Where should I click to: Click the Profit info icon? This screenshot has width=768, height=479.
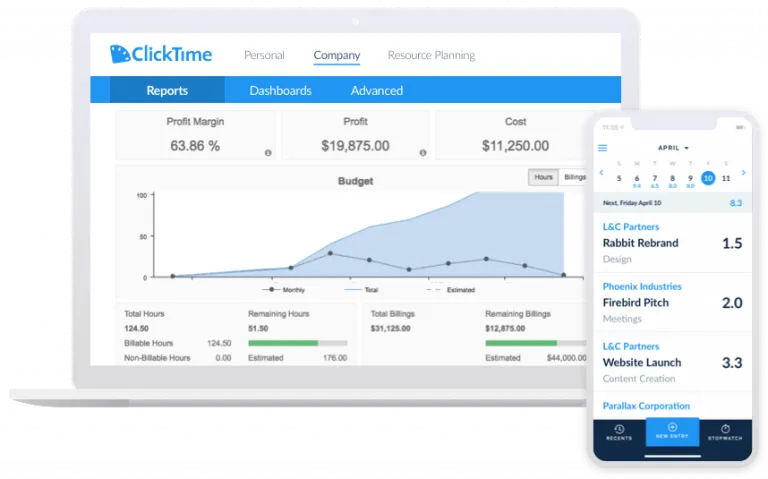pyautogui.click(x=423, y=153)
